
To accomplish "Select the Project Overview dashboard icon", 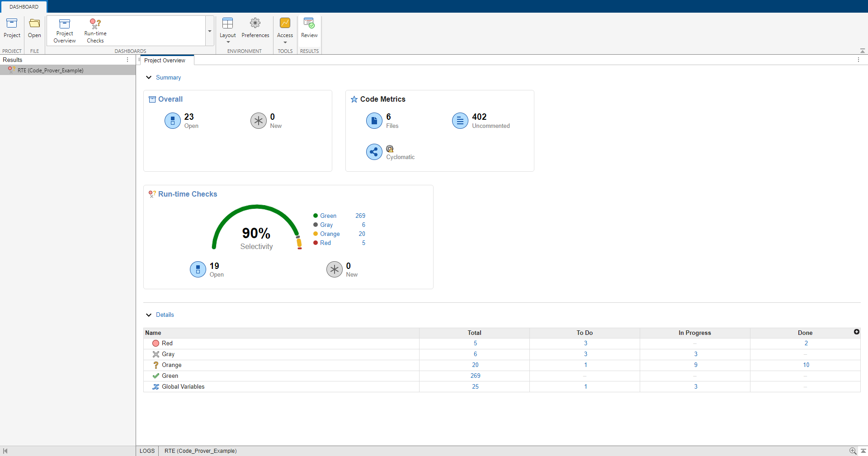I will tap(65, 24).
